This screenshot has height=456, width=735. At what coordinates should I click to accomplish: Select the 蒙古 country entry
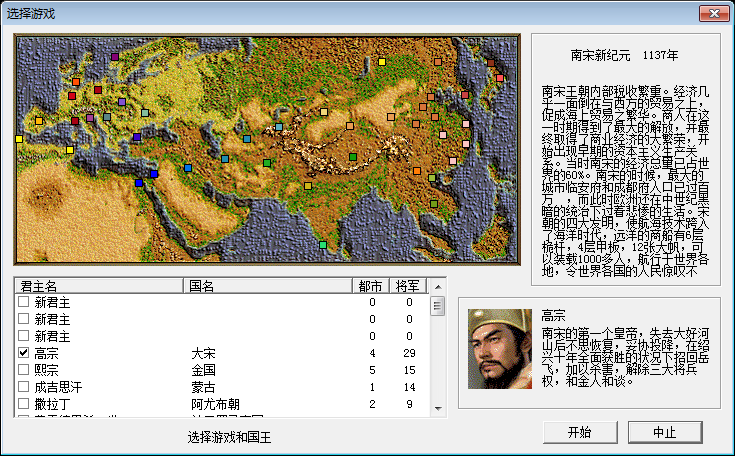(203, 387)
